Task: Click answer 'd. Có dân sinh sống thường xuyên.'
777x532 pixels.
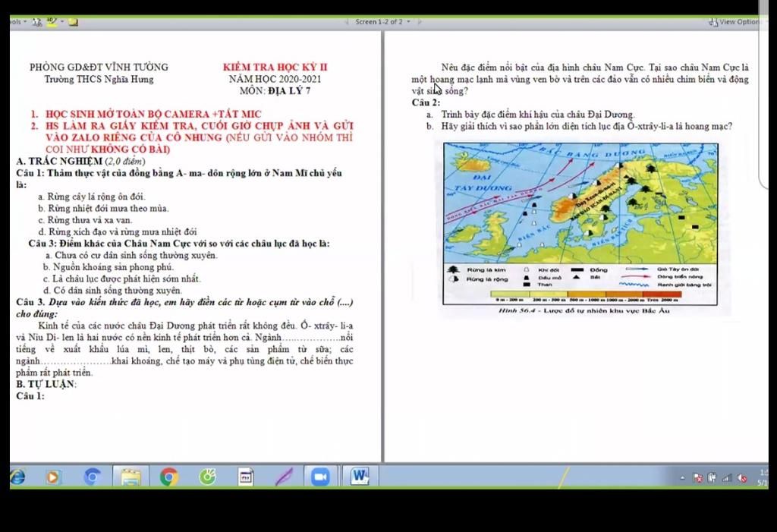Action: [112, 291]
